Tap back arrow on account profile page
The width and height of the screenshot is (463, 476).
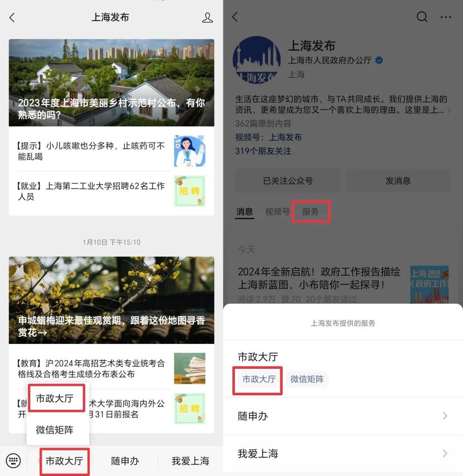[235, 17]
